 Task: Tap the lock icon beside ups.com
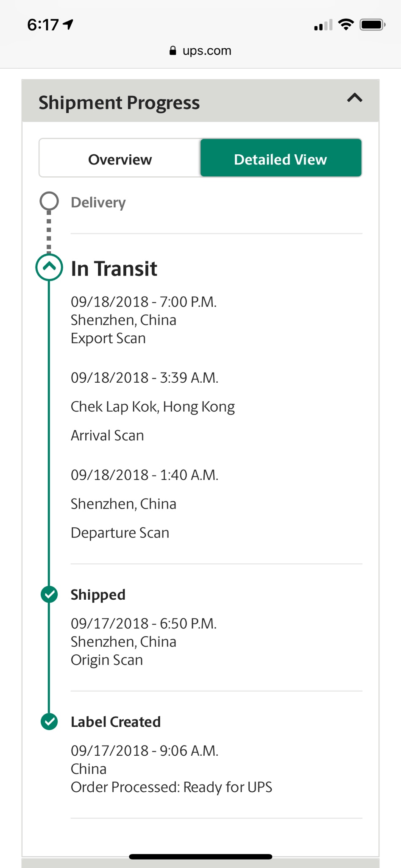tap(173, 51)
